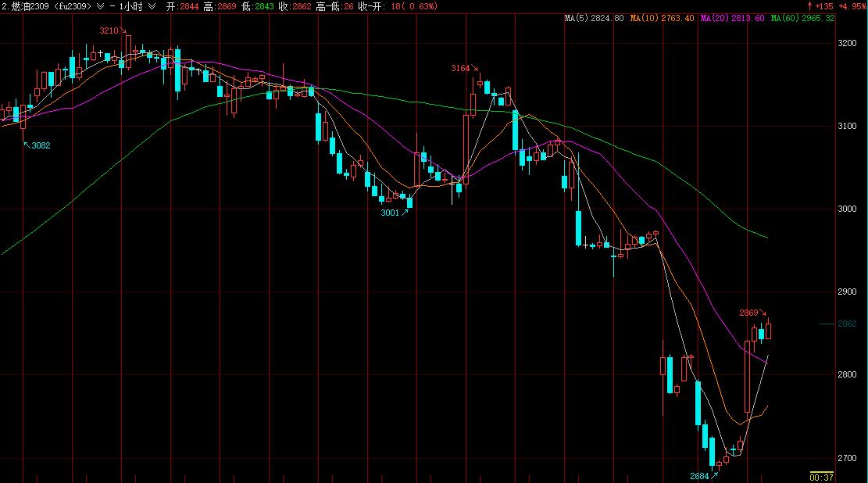
Task: Click the 3001 trough price annotation
Action: click(390, 213)
